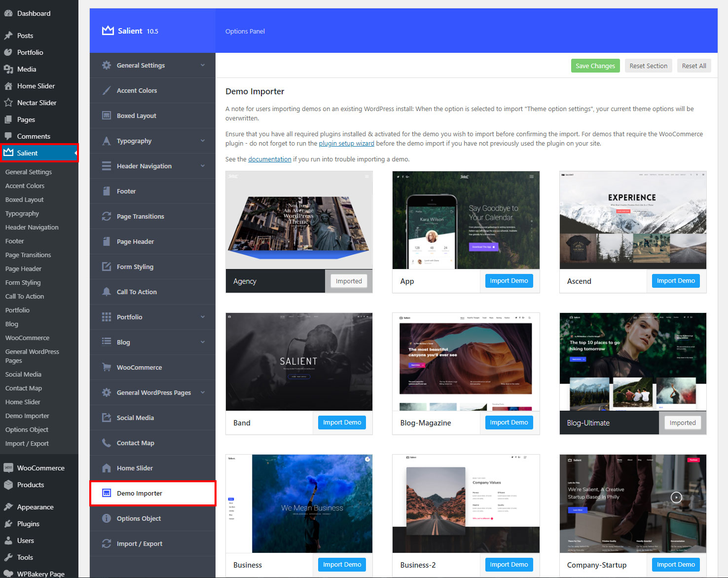
Task: Click the Portfolio grid icon in options panel
Action: pos(107,317)
